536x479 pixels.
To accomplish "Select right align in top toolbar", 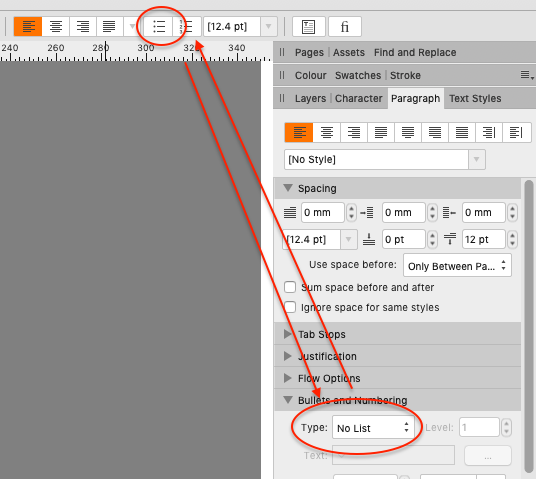I will click(83, 26).
